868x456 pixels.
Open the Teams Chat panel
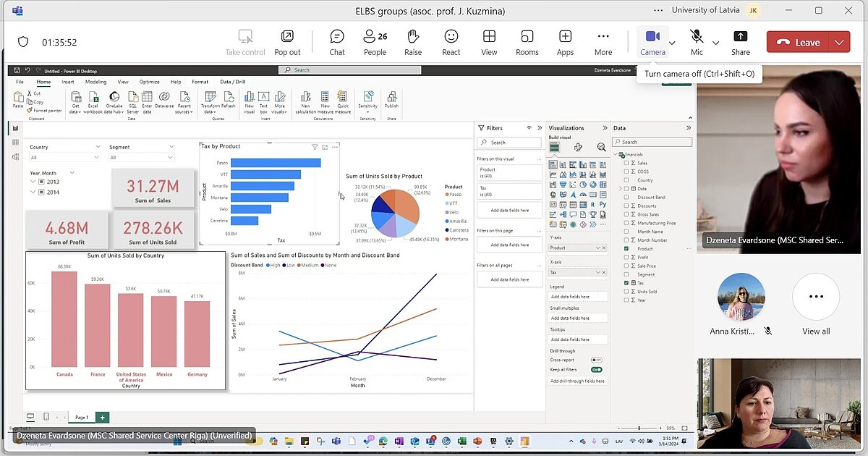337,42
